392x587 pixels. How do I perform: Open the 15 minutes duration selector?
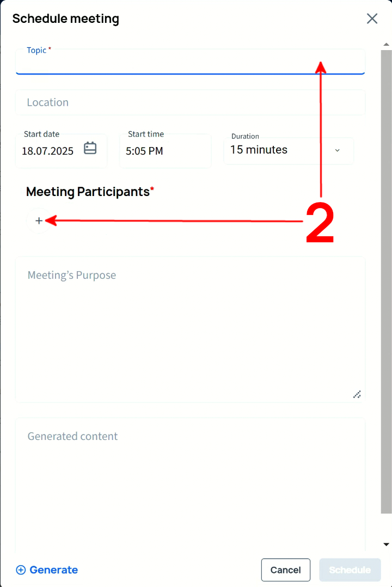click(x=259, y=150)
